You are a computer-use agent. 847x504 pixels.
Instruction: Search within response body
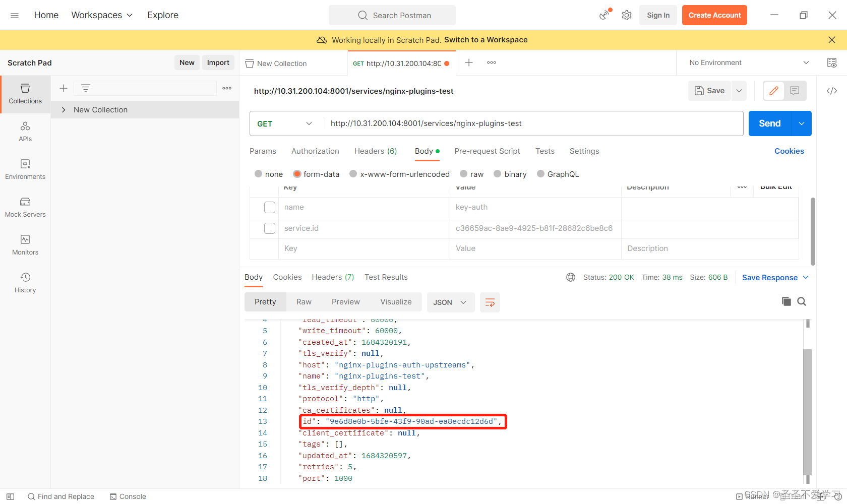click(802, 301)
